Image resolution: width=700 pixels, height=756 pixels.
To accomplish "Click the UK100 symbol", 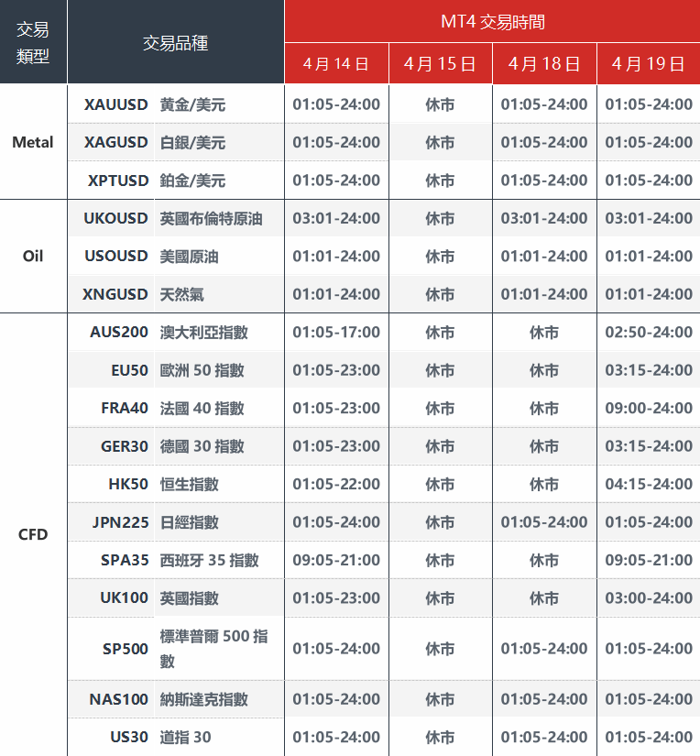I will 124,597.
